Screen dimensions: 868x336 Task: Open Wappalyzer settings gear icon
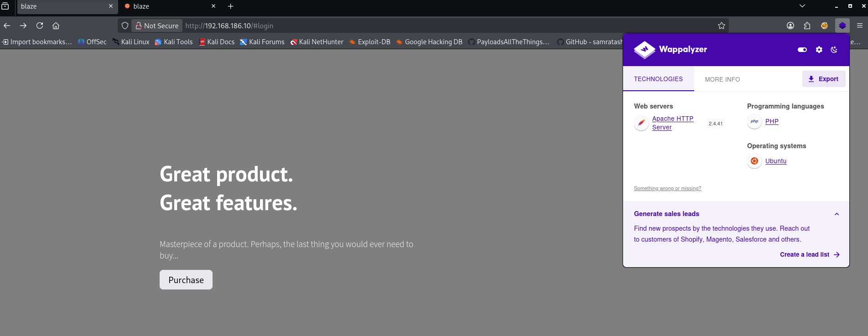819,50
